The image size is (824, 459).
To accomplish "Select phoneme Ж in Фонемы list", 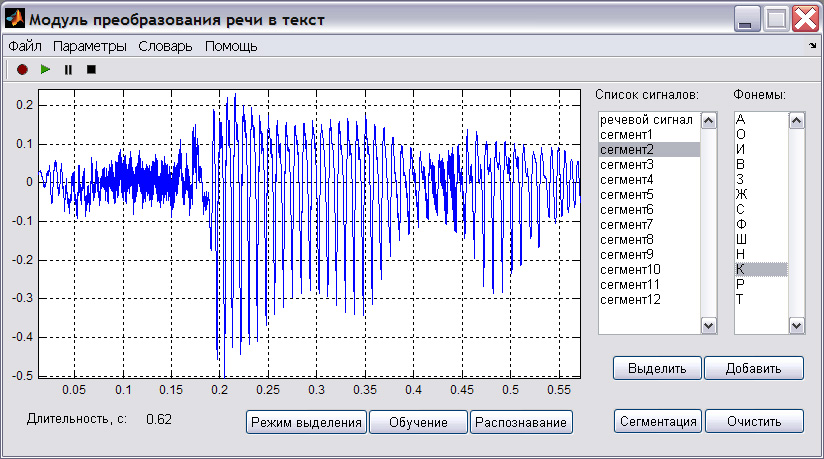I will pyautogui.click(x=761, y=194).
